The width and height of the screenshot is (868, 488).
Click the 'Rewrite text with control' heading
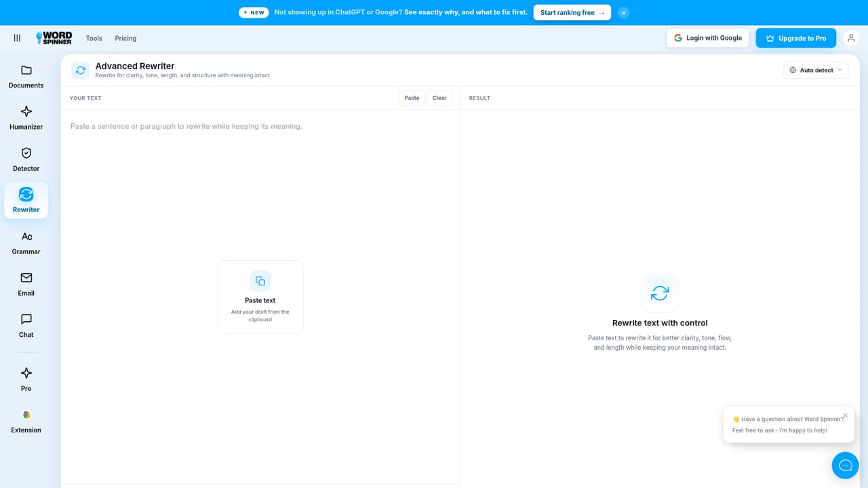click(x=660, y=323)
